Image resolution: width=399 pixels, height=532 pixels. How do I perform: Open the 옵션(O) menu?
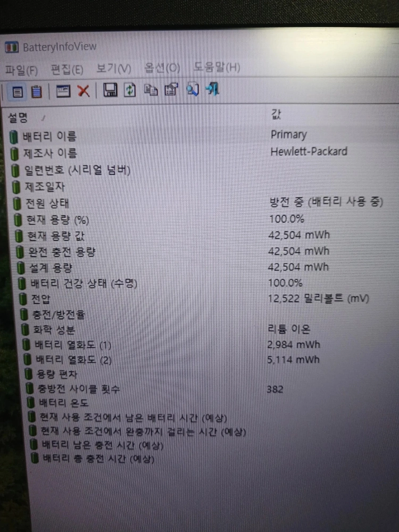point(162,68)
